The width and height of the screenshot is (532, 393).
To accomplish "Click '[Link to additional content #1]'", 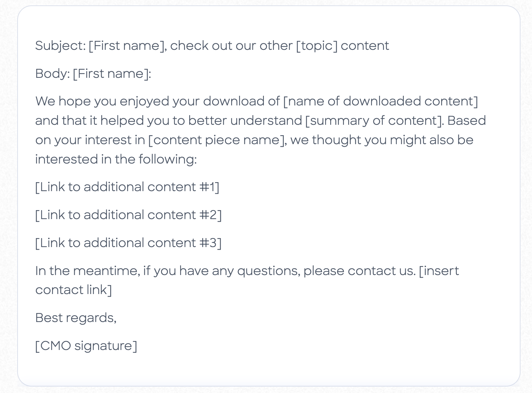I will (x=127, y=187).
